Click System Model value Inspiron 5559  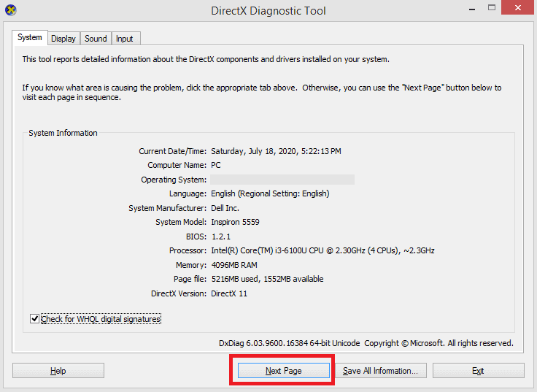coord(235,222)
